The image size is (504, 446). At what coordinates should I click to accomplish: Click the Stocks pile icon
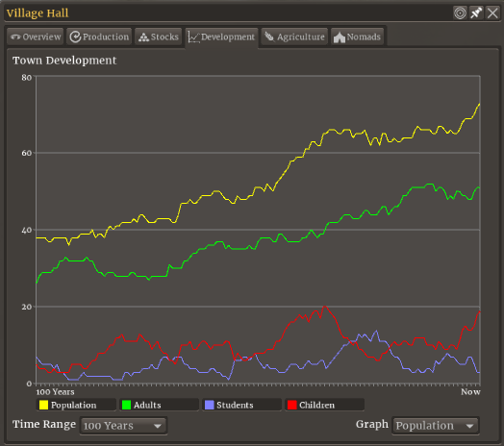[143, 37]
